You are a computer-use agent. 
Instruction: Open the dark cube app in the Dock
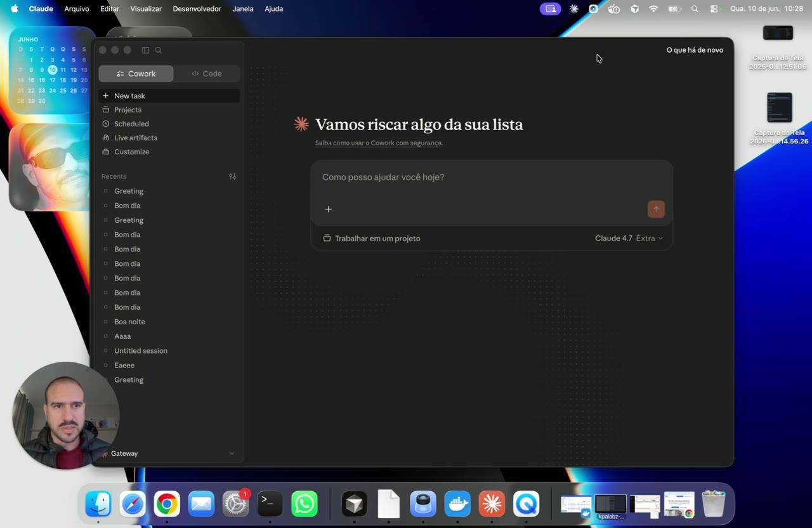point(355,505)
